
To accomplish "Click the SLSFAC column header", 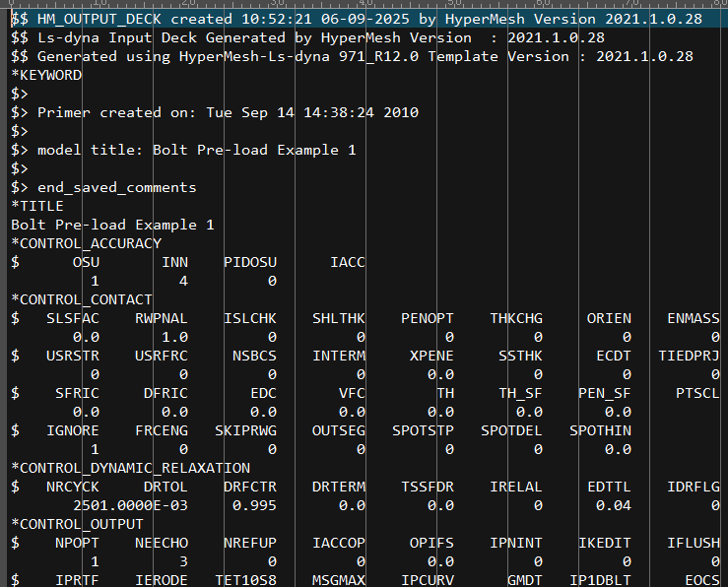I will pyautogui.click(x=73, y=318).
